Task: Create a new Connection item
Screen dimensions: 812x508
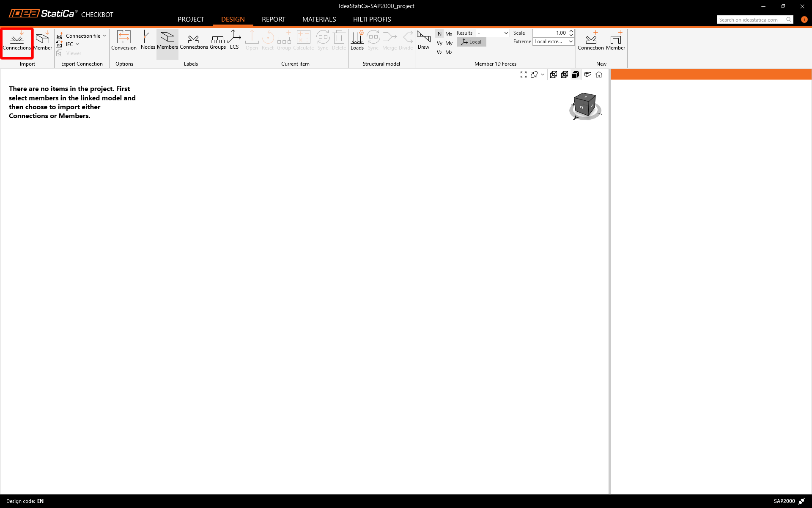Action: tap(591, 40)
